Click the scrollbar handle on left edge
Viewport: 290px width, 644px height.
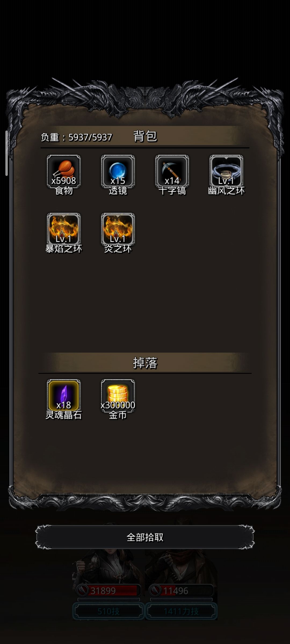6,153
